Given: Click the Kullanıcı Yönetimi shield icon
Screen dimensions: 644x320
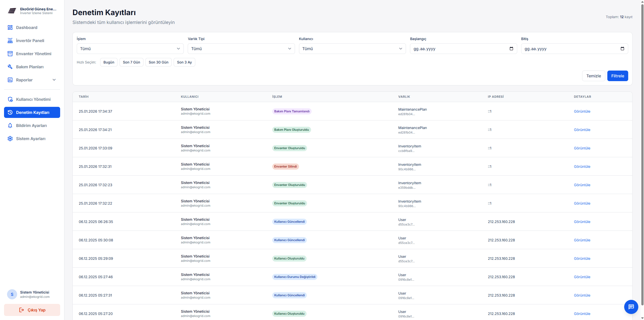Looking at the screenshot, I should (x=10, y=99).
